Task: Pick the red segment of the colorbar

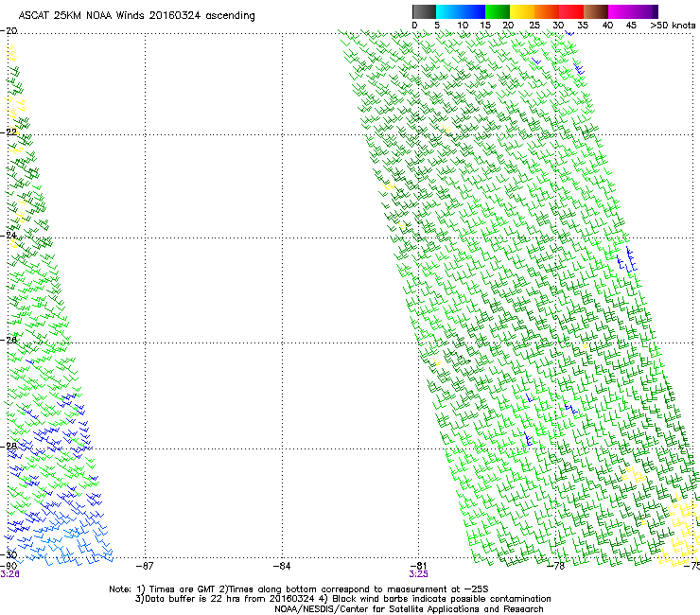Action: pos(571,11)
